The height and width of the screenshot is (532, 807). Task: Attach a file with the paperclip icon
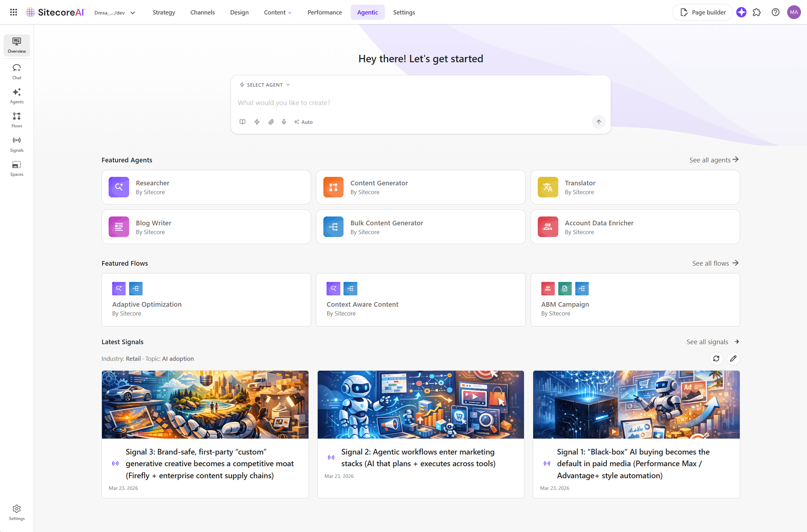tap(271, 122)
